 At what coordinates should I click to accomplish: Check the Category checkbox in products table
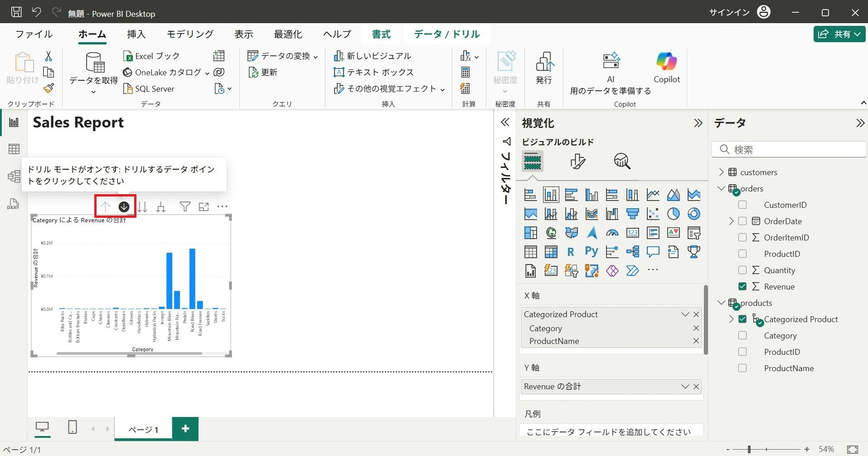click(742, 336)
